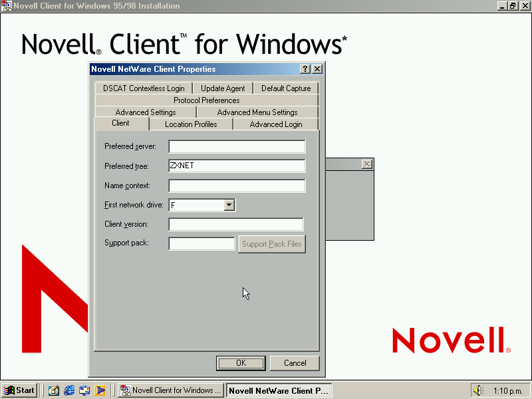Viewport: 532px width, 399px height.
Task: Switch to Advanced Login tab
Action: (x=276, y=124)
